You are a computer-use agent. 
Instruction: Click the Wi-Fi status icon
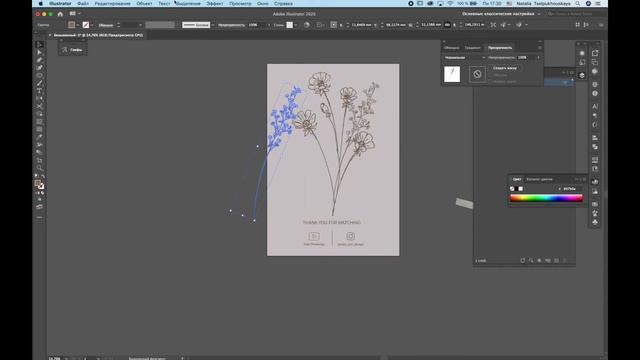point(450,3)
